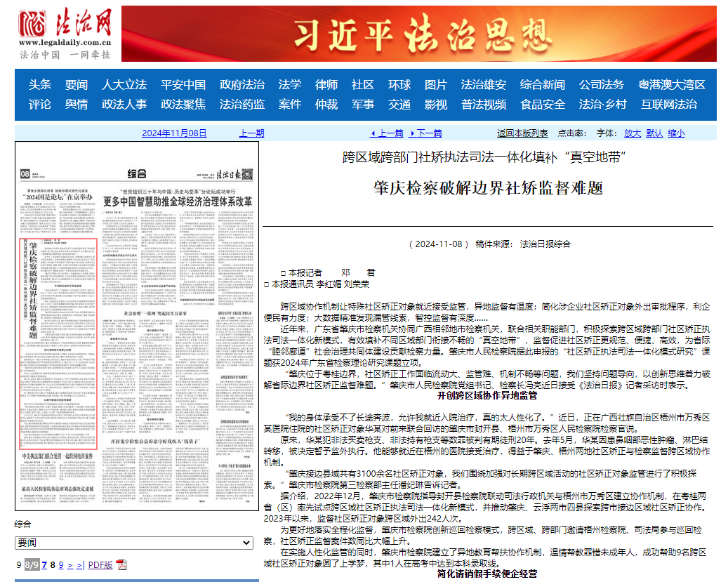Open the 仲裁 nav link
Screen dimensions: 728x582
click(326, 104)
